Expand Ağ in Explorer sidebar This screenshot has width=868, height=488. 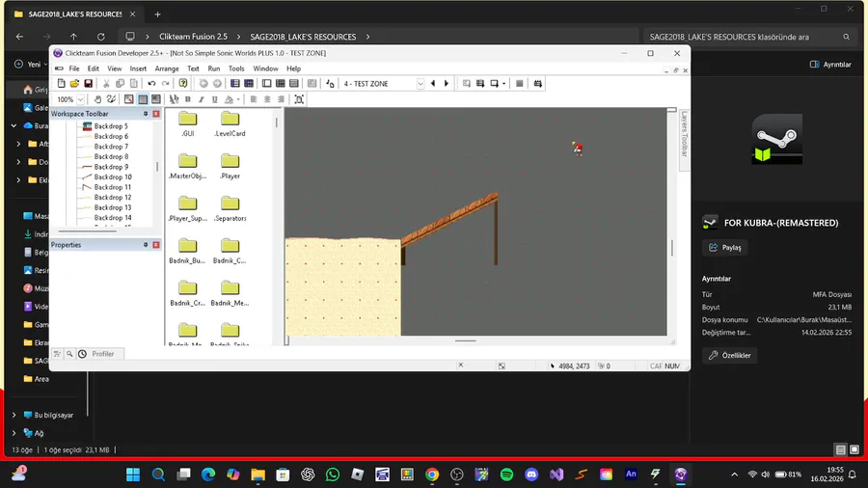point(14,433)
